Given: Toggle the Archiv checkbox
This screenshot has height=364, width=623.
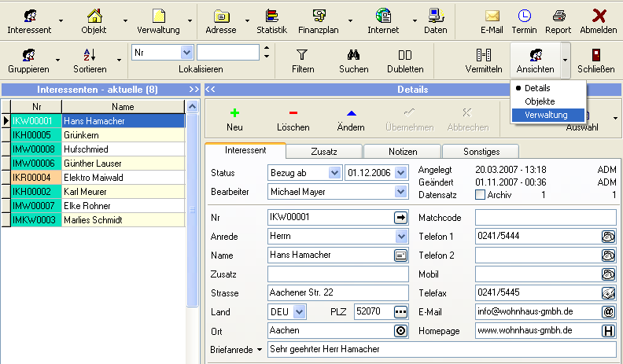Looking at the screenshot, I should click(x=480, y=194).
